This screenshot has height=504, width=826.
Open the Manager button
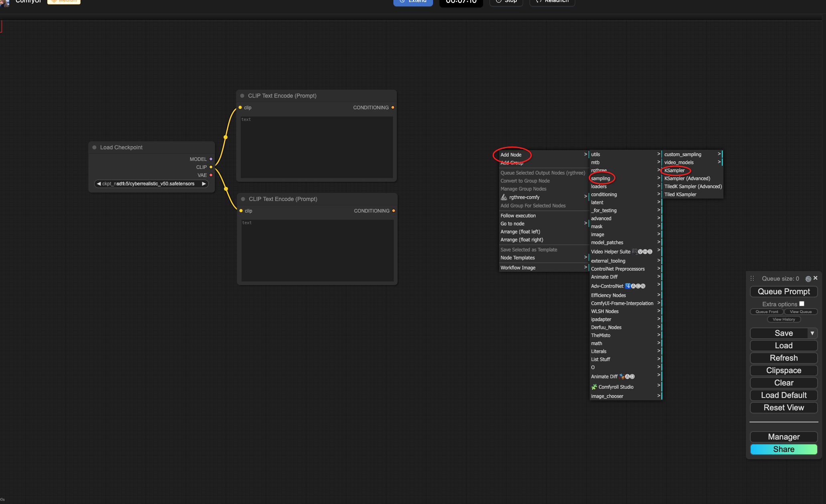pyautogui.click(x=784, y=437)
